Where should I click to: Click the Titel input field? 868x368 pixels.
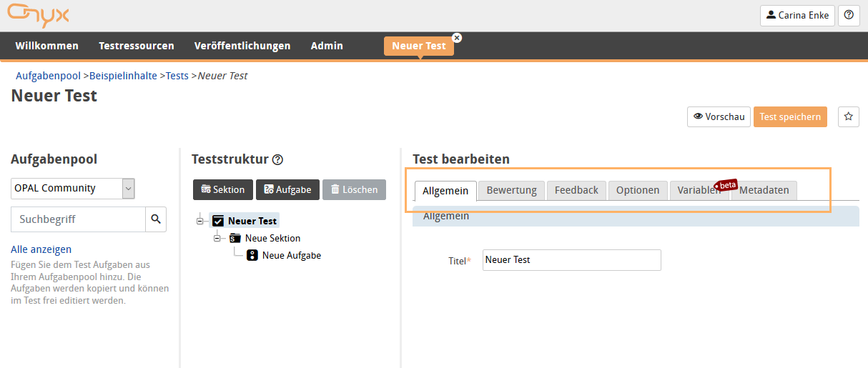coord(571,260)
